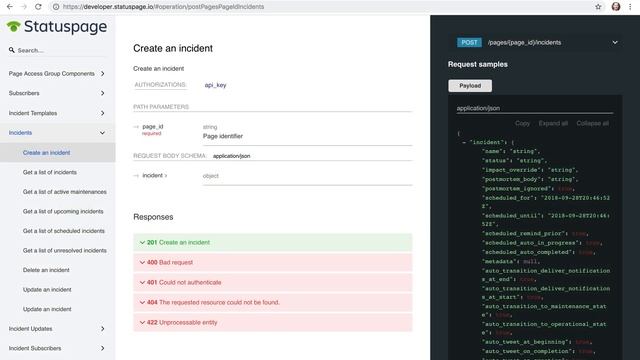Viewport: 640px width, 360px height.
Task: Expand the 201 Create an incident response
Action: point(273,242)
